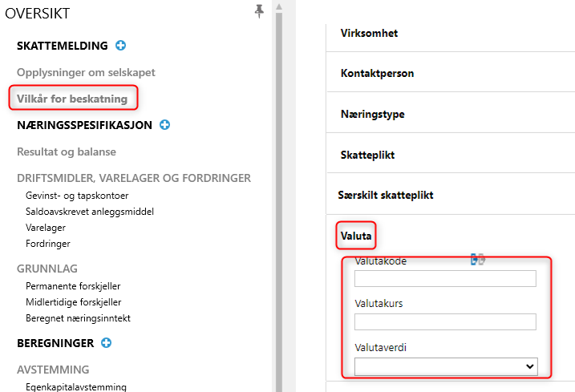Expand the Kontaktperson section
575x392 pixels.
(x=377, y=73)
